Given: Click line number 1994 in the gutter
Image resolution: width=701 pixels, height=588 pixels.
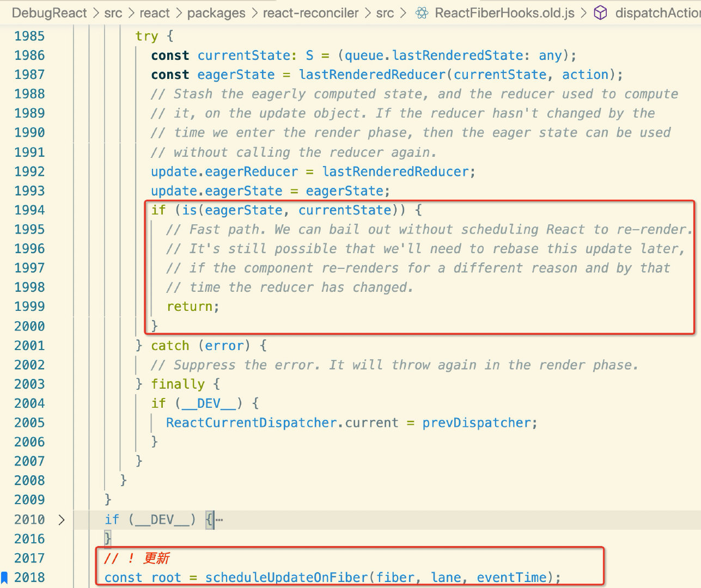Looking at the screenshot, I should pos(29,210).
